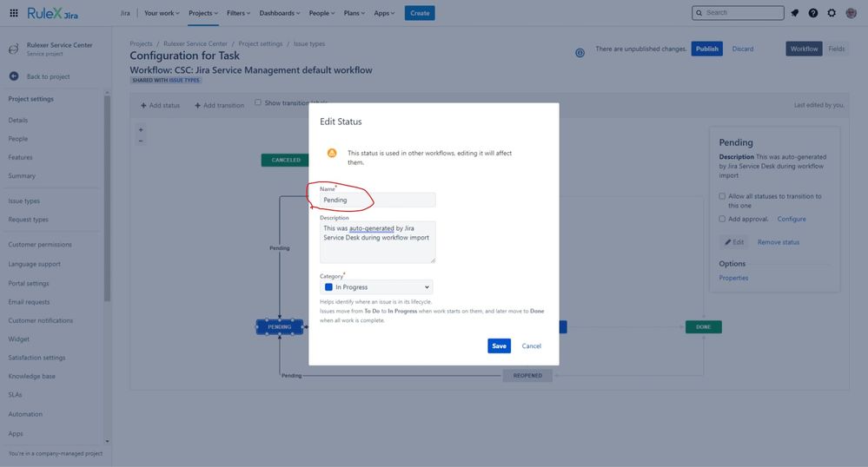
Task: Select Details in project settings sidebar
Action: [x=18, y=120]
